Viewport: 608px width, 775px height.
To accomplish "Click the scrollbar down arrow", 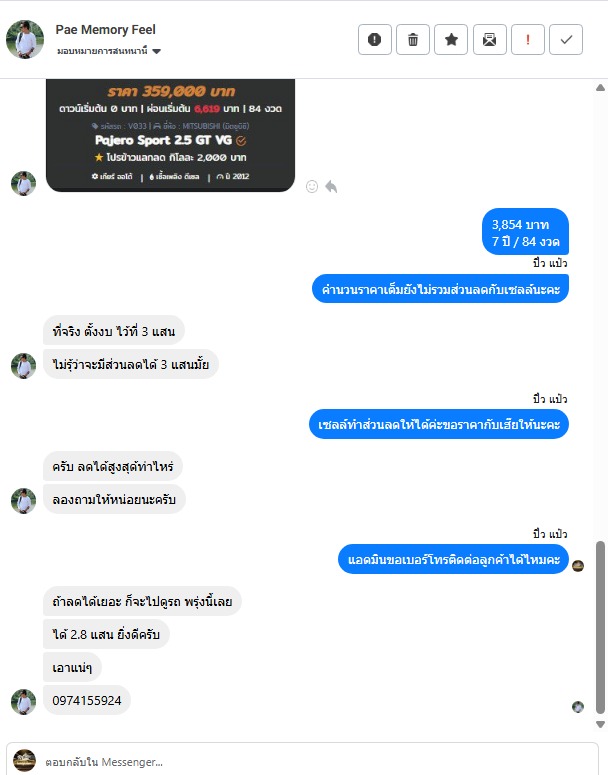I will (601, 725).
